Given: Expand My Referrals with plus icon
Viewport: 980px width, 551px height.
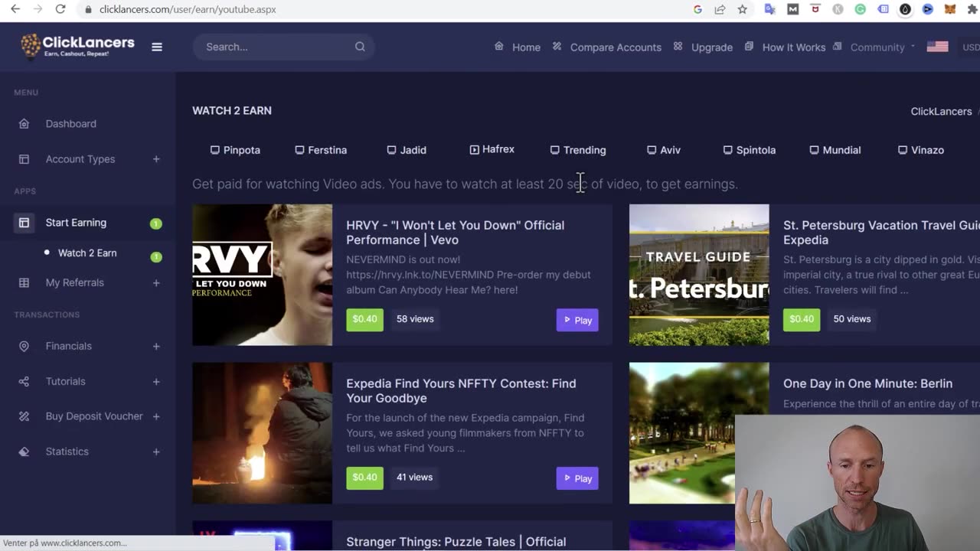Looking at the screenshot, I should pyautogui.click(x=156, y=282).
